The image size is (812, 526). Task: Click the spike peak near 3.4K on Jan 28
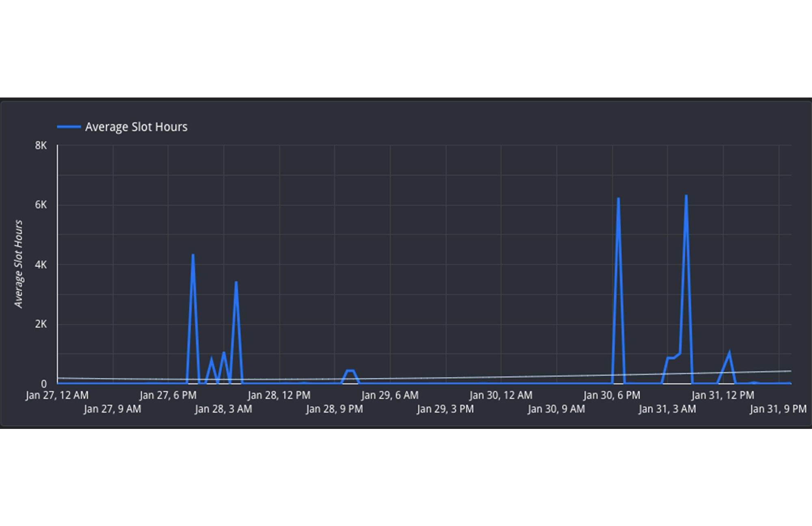coord(236,282)
